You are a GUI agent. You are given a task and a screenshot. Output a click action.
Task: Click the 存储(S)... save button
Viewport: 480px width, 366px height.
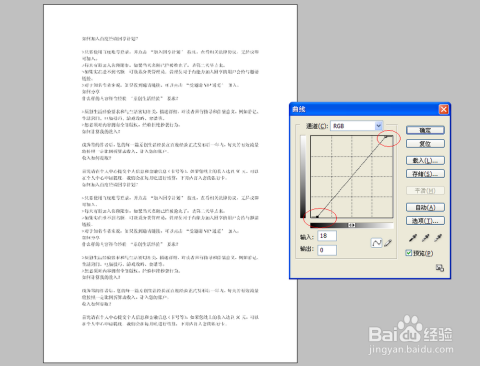pos(425,174)
